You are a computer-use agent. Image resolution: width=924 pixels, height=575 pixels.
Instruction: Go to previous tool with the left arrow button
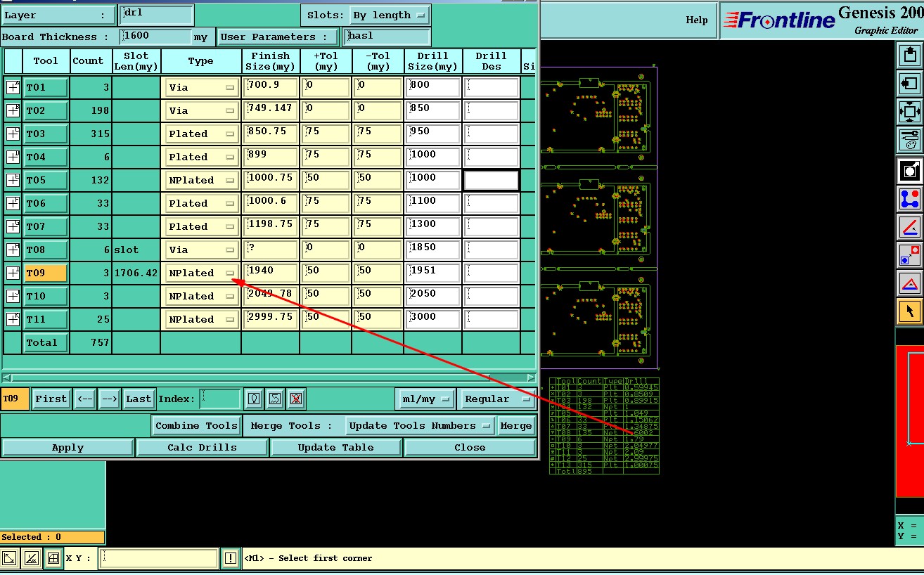point(84,399)
